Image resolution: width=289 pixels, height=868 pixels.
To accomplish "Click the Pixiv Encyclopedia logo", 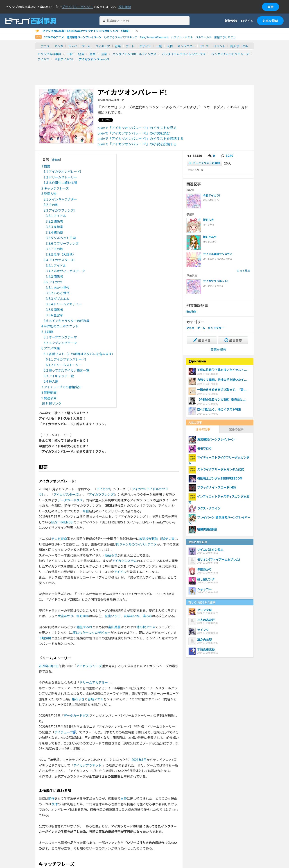I will pyautogui.click(x=31, y=21).
